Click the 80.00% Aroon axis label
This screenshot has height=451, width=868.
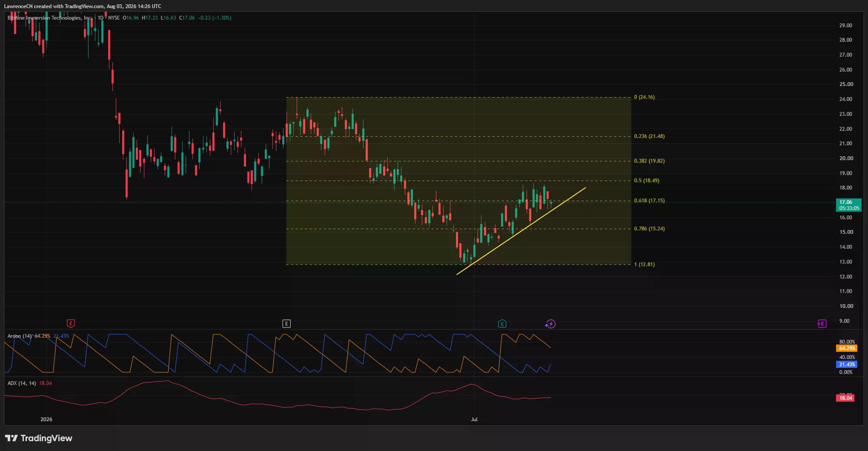847,342
